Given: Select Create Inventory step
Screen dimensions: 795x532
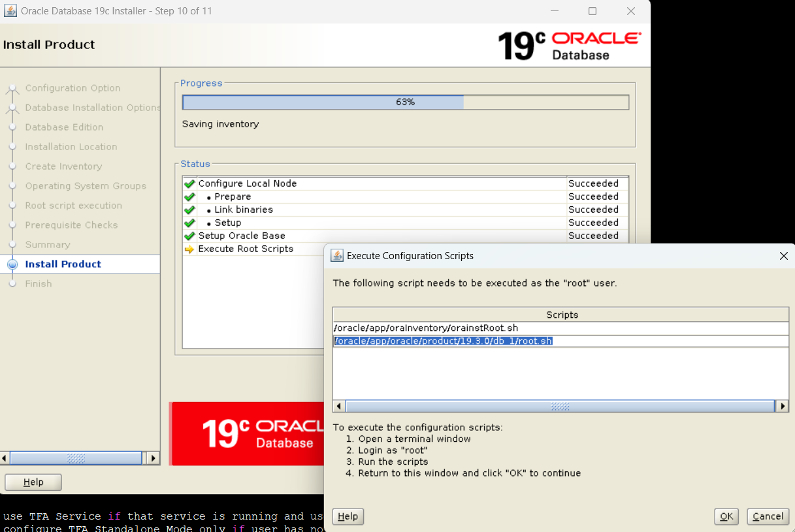Looking at the screenshot, I should (63, 166).
